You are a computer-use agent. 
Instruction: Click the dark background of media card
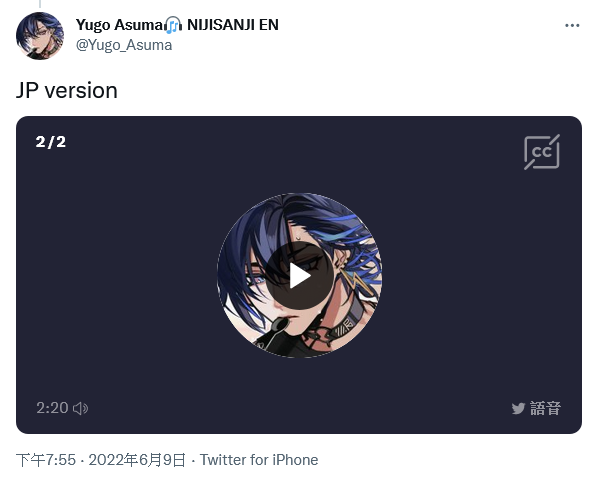[x=114, y=267]
